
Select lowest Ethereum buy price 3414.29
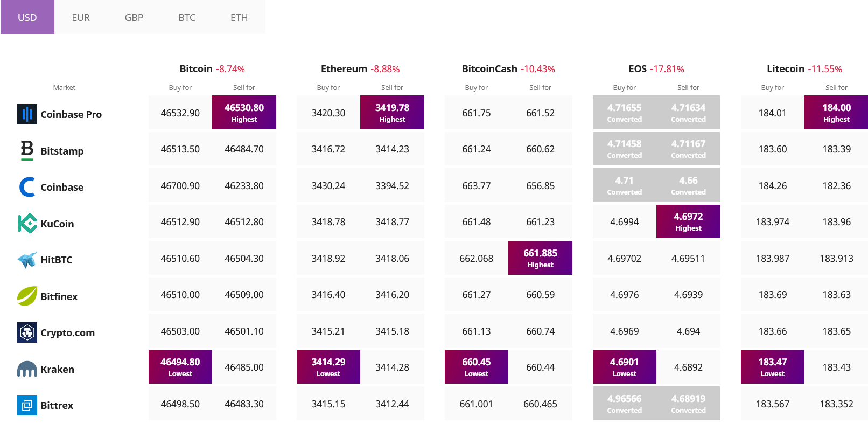328,367
